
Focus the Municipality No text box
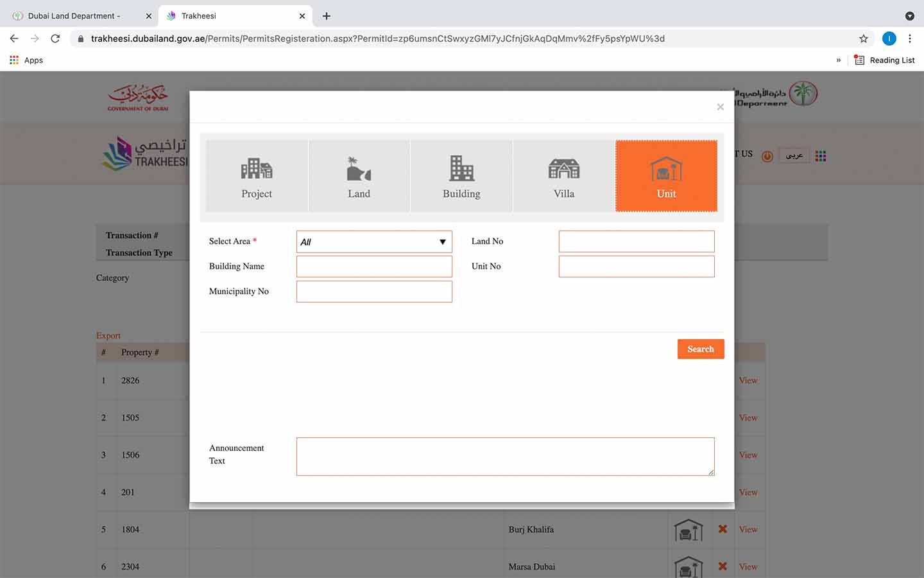[374, 292]
